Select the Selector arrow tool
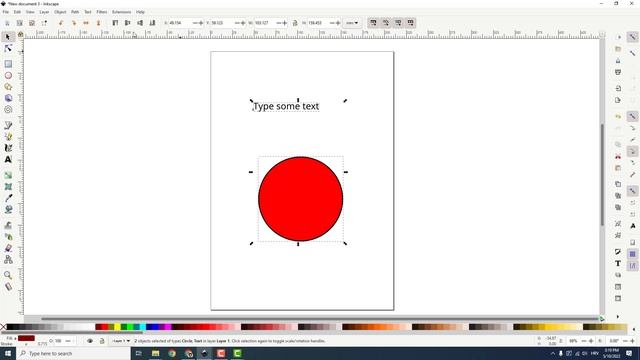Screen dimensions: 640x360 coord(8,37)
